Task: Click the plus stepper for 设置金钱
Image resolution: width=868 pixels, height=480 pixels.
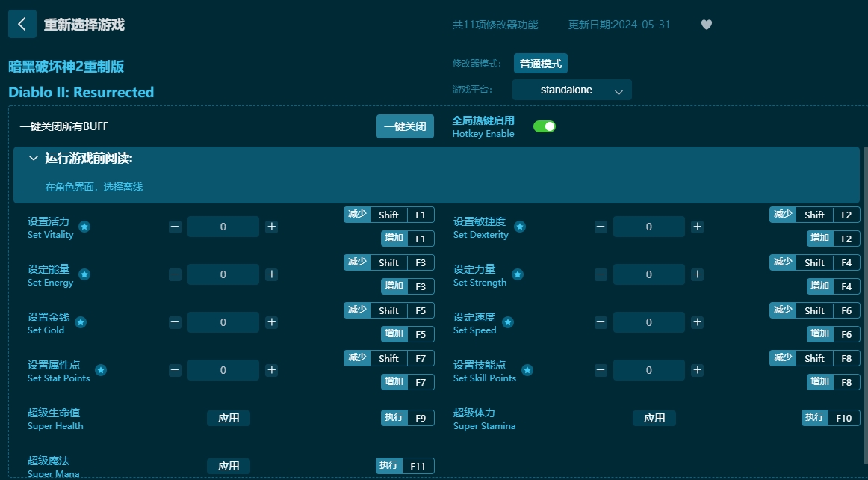Action: (x=272, y=322)
